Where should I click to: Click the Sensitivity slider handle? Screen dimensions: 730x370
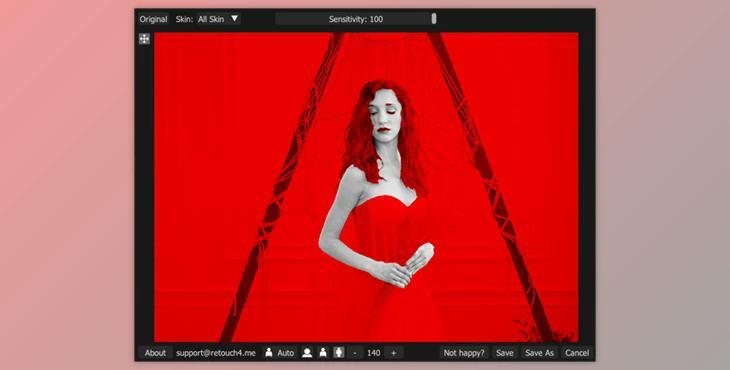[x=434, y=19]
